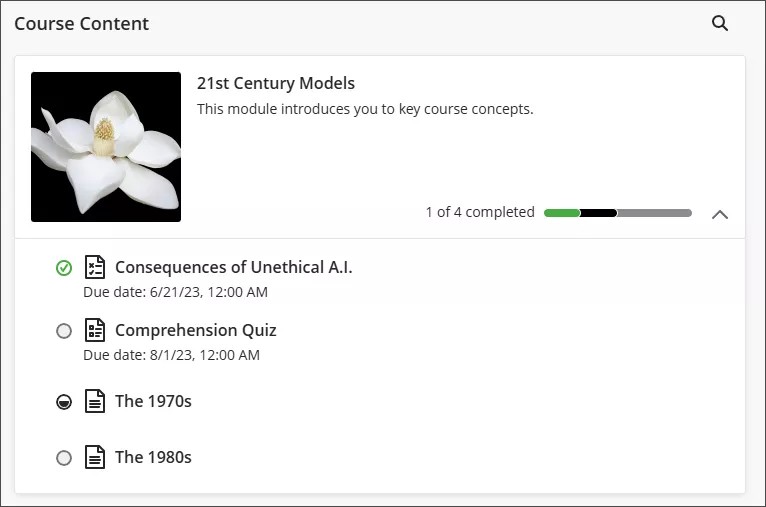Screen dimensions: 766x507
Task: Click the document icon beside The 1980s
Action: tap(95, 457)
